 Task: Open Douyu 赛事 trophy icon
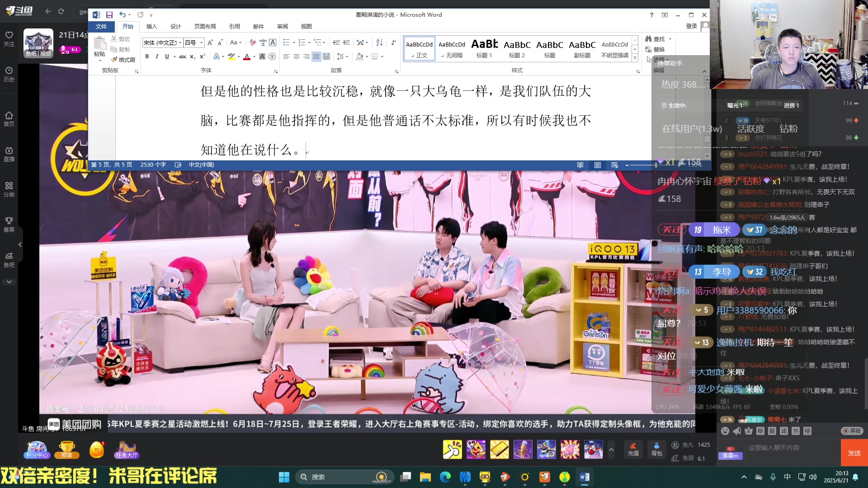(9, 225)
